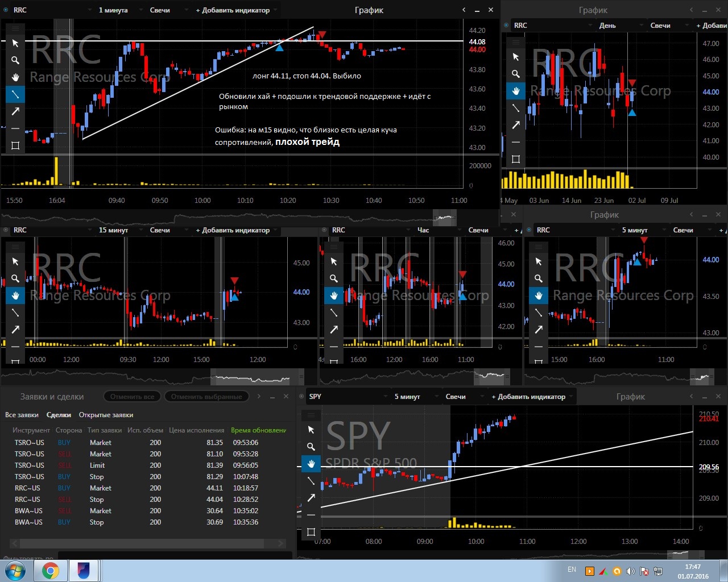Viewport: 728px width, 582px height.
Task: Sort by the 'Время обновлени' column header
Action: [258, 430]
